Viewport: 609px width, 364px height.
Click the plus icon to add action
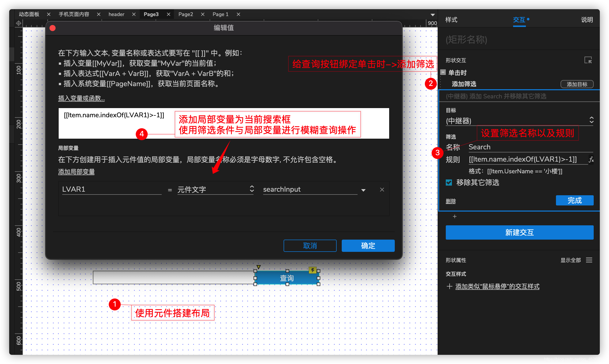pos(455,216)
